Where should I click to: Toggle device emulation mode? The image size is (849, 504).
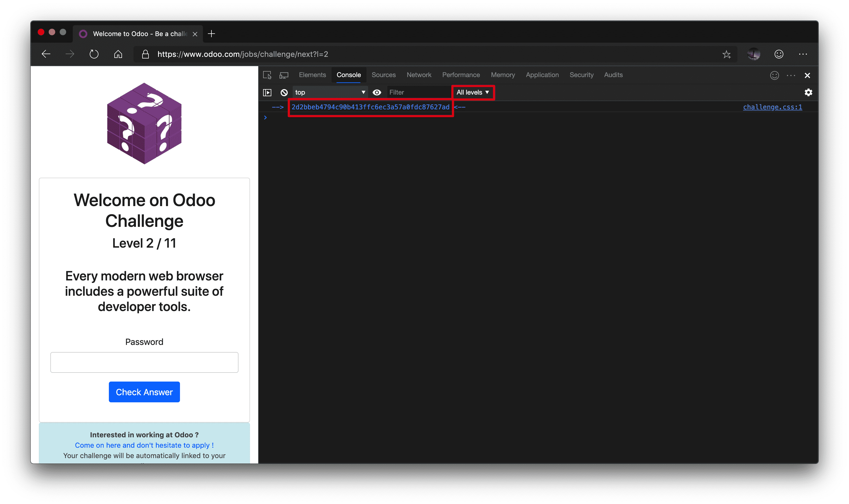tap(284, 75)
